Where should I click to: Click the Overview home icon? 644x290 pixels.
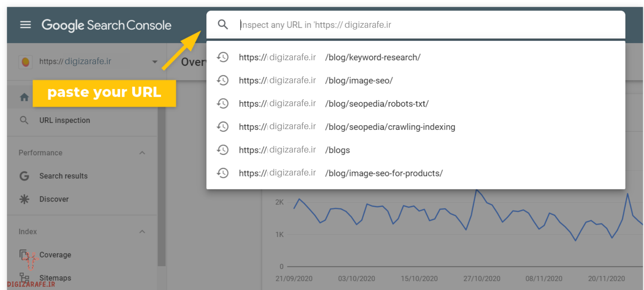(24, 97)
